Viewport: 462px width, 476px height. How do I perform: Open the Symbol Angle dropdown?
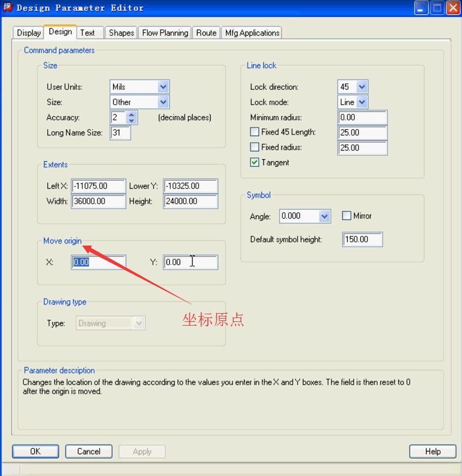(x=324, y=216)
